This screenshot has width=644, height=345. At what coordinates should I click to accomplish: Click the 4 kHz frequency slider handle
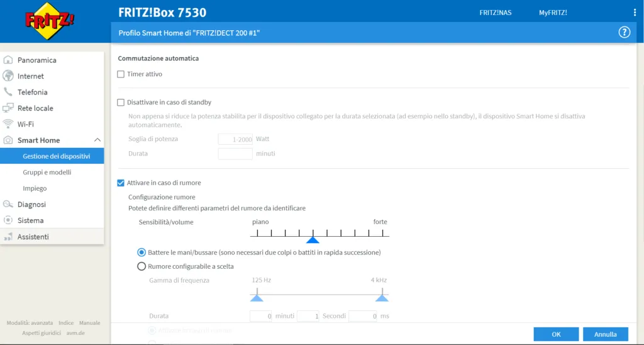[382, 298]
